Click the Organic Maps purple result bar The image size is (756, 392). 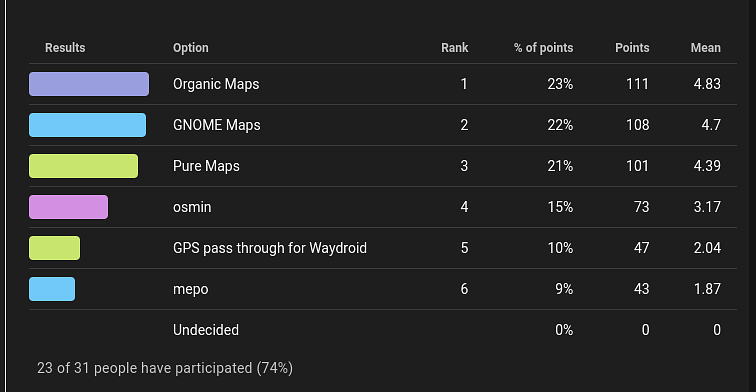click(x=89, y=84)
